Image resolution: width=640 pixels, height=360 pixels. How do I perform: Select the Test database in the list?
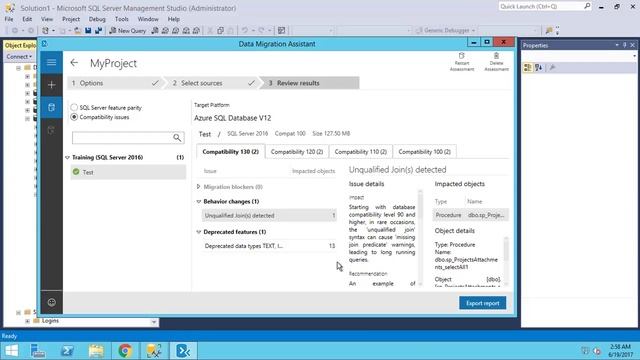tap(128, 172)
